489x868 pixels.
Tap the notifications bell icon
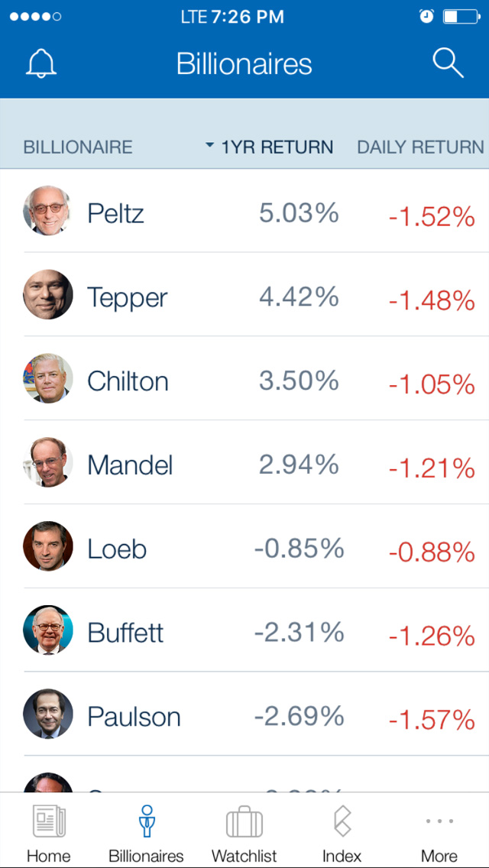tap(41, 63)
